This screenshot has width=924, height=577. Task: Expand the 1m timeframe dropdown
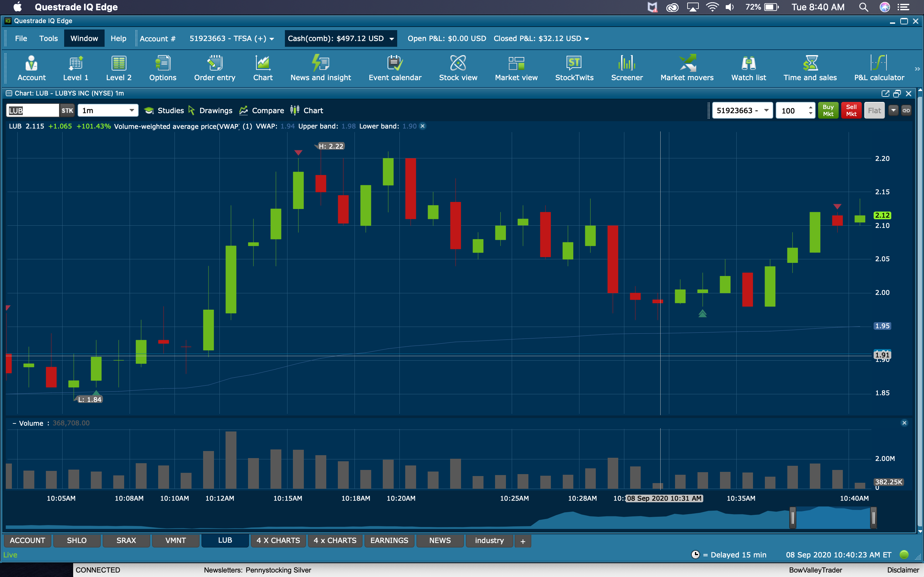tap(131, 111)
